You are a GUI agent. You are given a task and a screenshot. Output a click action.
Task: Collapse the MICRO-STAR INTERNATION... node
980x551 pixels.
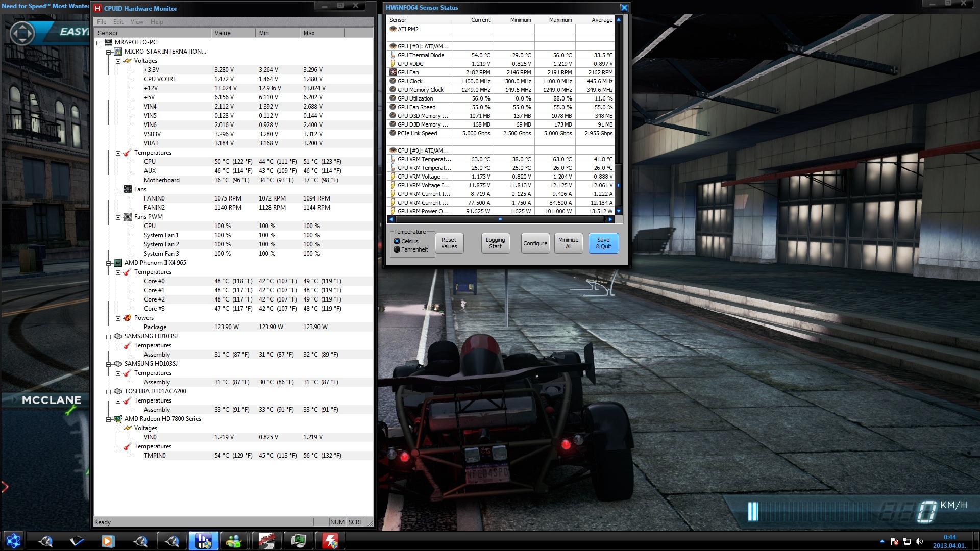pyautogui.click(x=109, y=52)
